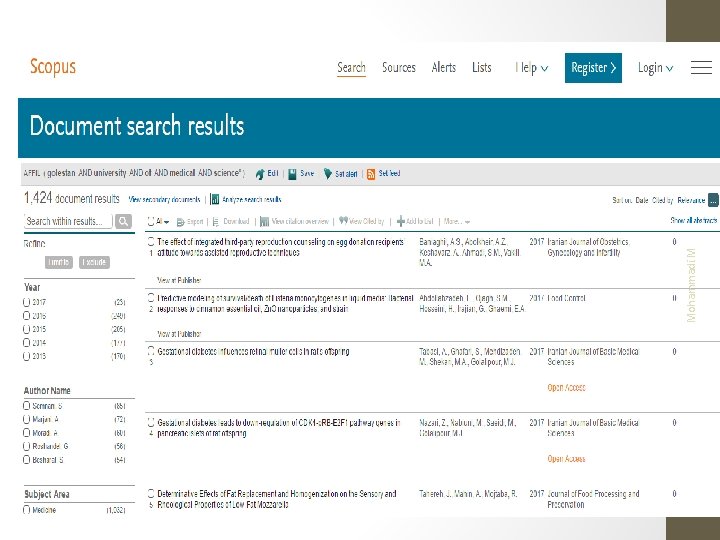Click the Limit to button
Screen dimensions: 720x540
tap(59, 262)
